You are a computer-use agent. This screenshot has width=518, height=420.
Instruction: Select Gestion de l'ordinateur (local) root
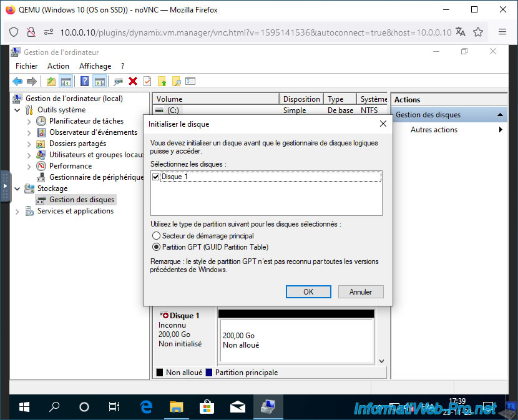(x=74, y=99)
